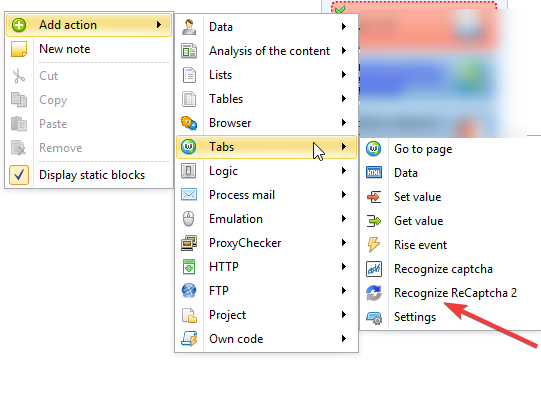The height and width of the screenshot is (394, 541).
Task: Click the Project folder icon
Action: pyautogui.click(x=189, y=315)
